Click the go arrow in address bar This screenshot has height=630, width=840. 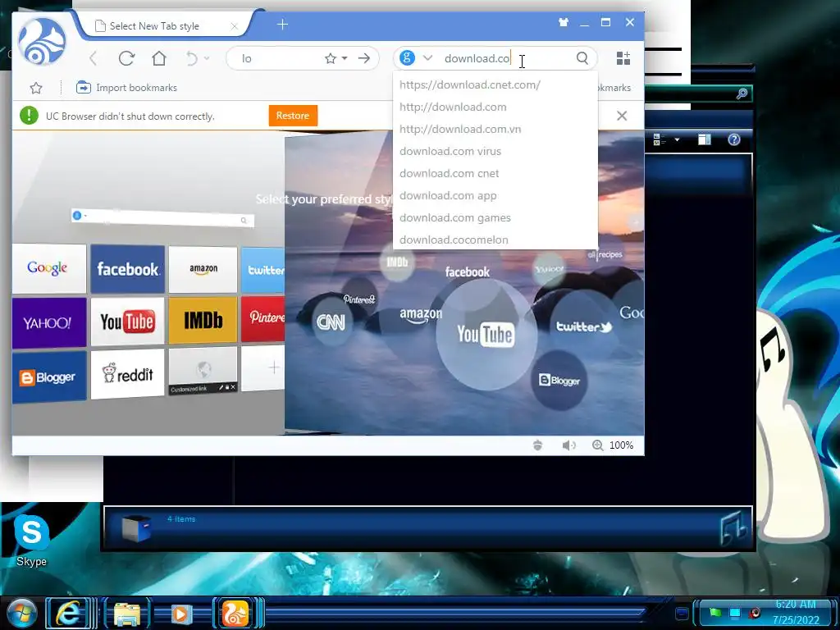coord(364,58)
